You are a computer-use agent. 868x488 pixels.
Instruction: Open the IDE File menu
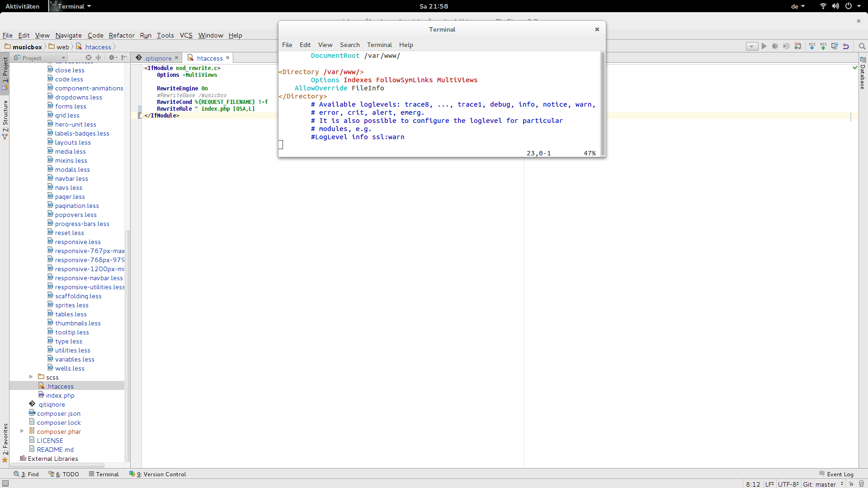8,35
